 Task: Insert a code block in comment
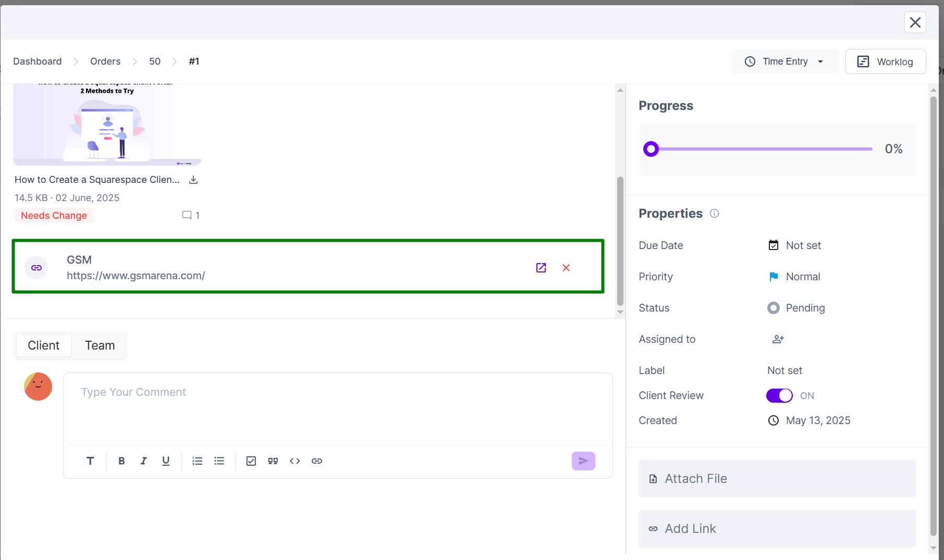[x=295, y=461]
